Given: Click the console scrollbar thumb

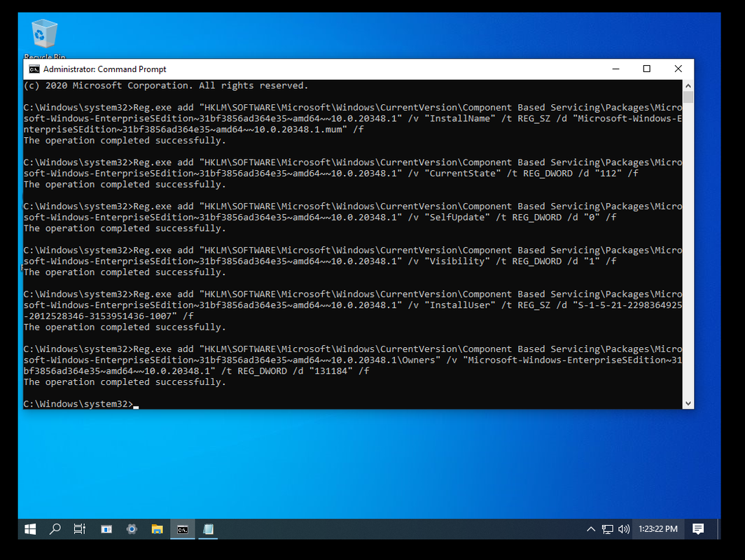Looking at the screenshot, I should 688,97.
